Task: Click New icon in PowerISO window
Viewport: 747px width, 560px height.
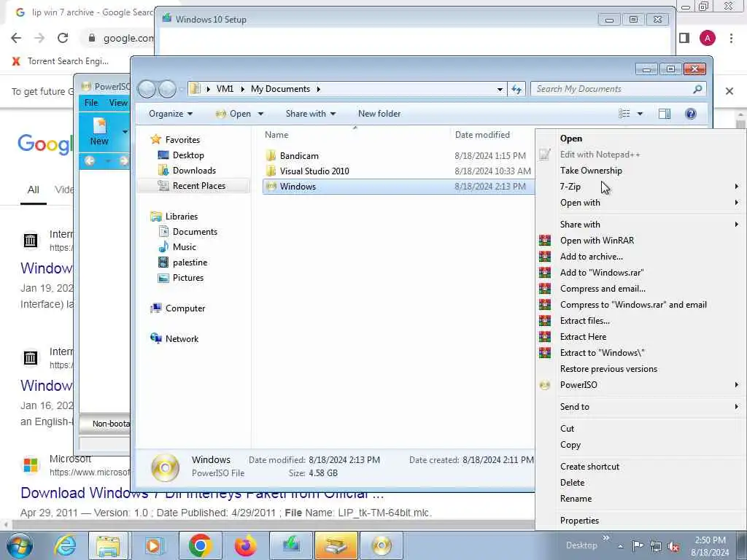Action: pos(99,131)
